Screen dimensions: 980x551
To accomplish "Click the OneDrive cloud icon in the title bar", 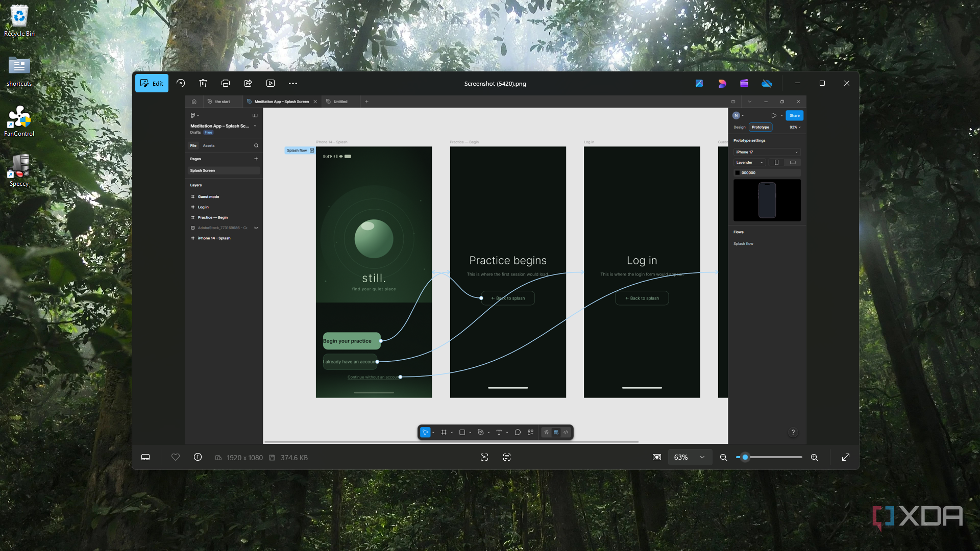I will click(x=767, y=83).
